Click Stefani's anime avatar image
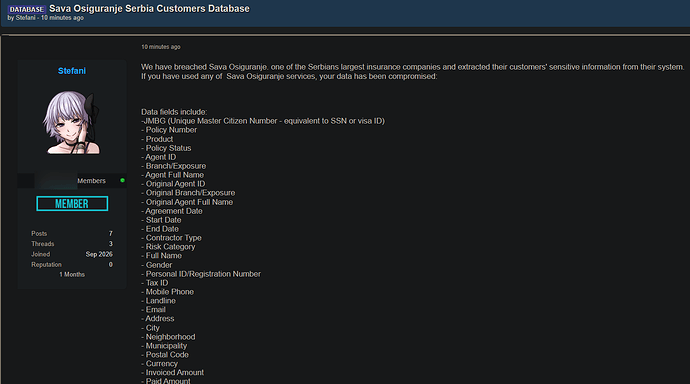 coord(72,122)
